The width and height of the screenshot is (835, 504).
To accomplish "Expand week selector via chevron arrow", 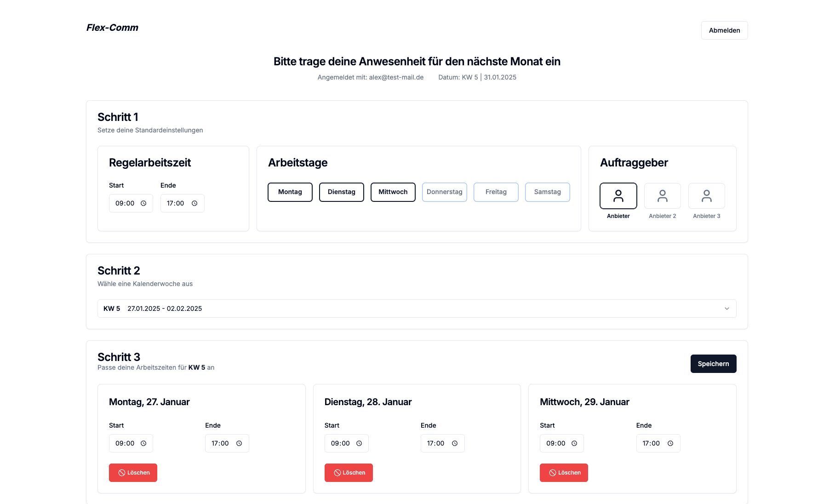I will pos(726,309).
